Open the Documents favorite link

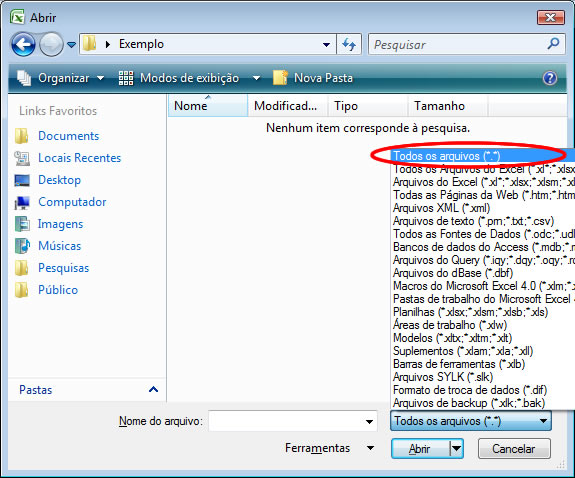[69, 136]
